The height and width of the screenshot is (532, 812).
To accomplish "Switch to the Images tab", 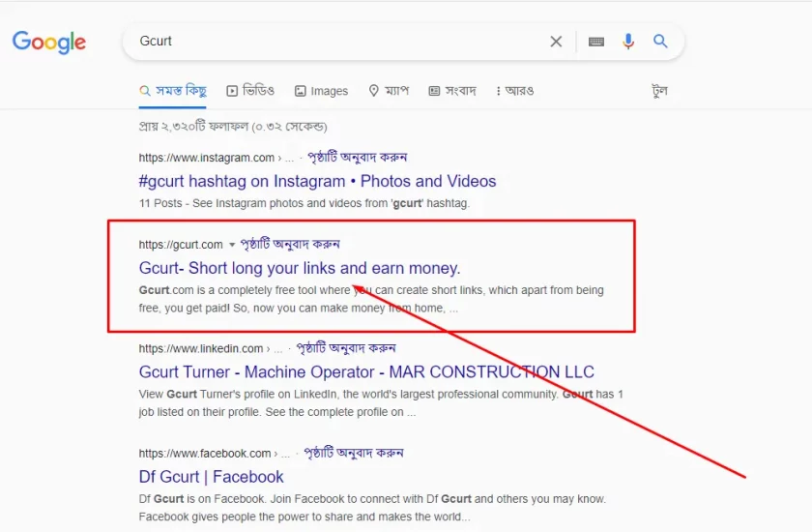I will 322,91.
